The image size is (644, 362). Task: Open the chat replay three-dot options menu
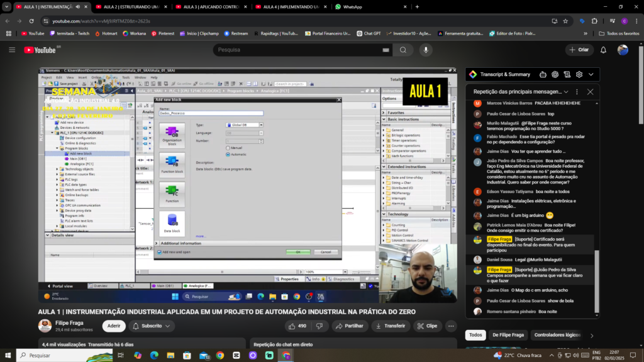(x=577, y=92)
